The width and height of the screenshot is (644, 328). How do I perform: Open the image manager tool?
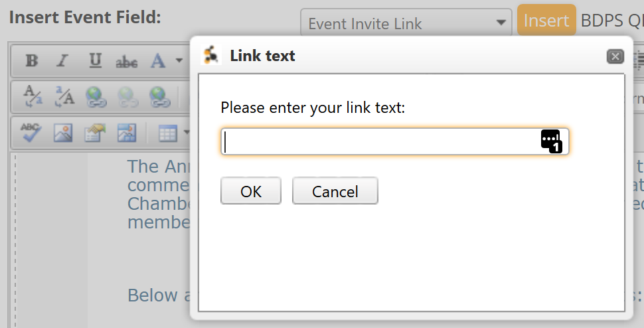(x=63, y=133)
